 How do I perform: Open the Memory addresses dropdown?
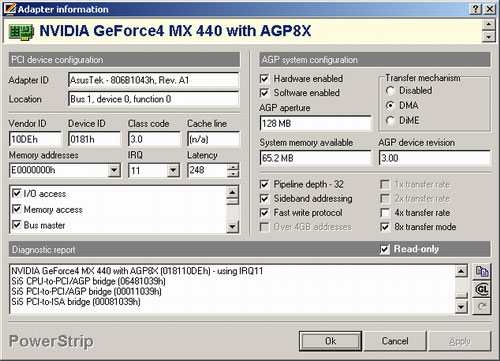click(114, 170)
